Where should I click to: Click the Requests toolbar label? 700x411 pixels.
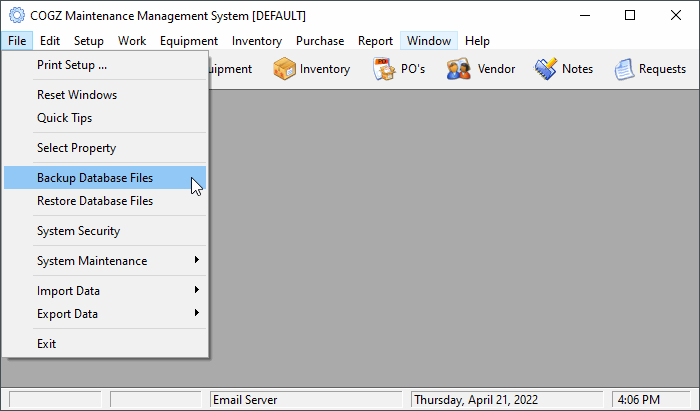[662, 69]
